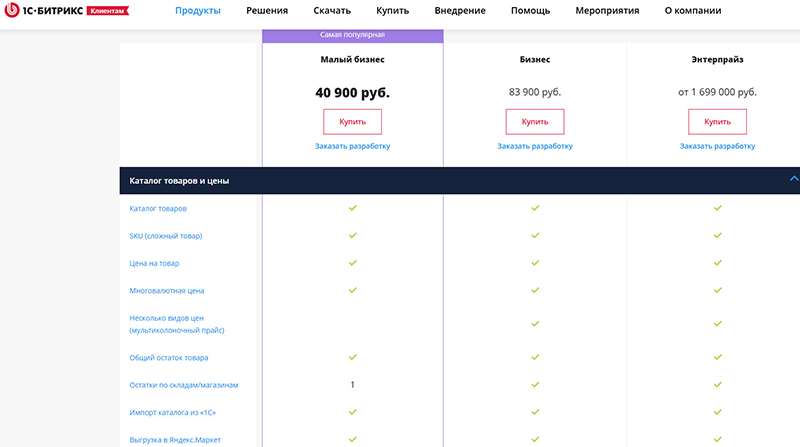Open the Помощь menu
The height and width of the screenshot is (447, 800).
[x=530, y=11]
